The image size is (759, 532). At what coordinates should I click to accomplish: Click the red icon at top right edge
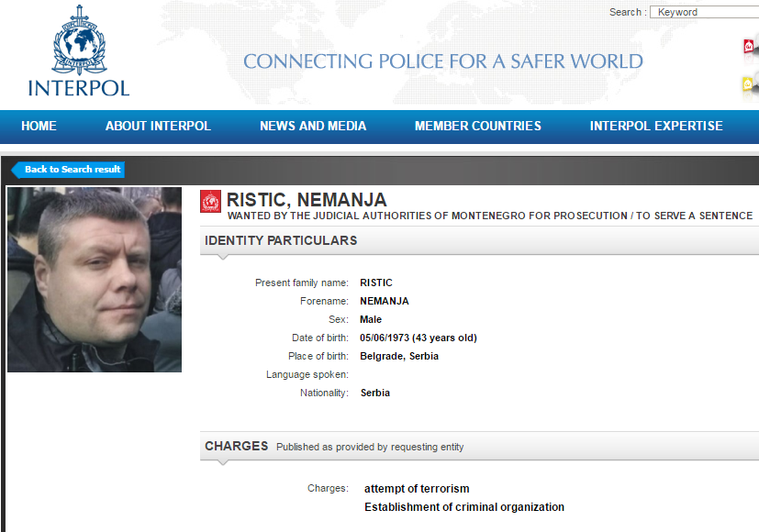(751, 47)
